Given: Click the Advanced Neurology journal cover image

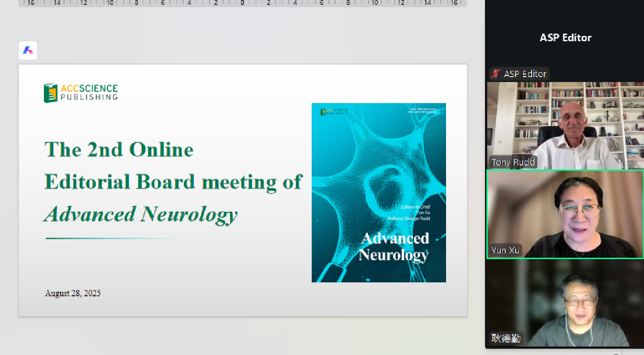Looking at the screenshot, I should pos(379,193).
